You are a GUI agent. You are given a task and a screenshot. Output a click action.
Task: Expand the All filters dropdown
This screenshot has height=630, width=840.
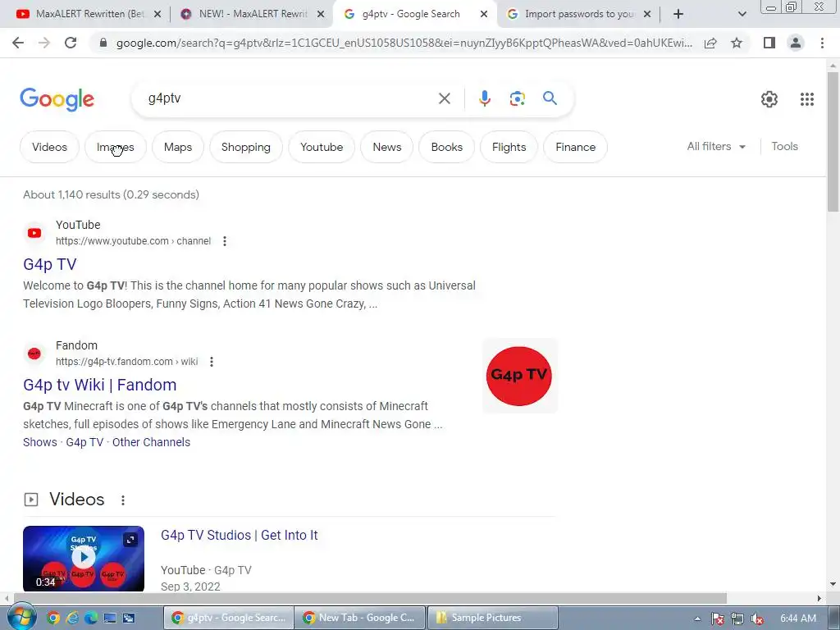pos(716,146)
